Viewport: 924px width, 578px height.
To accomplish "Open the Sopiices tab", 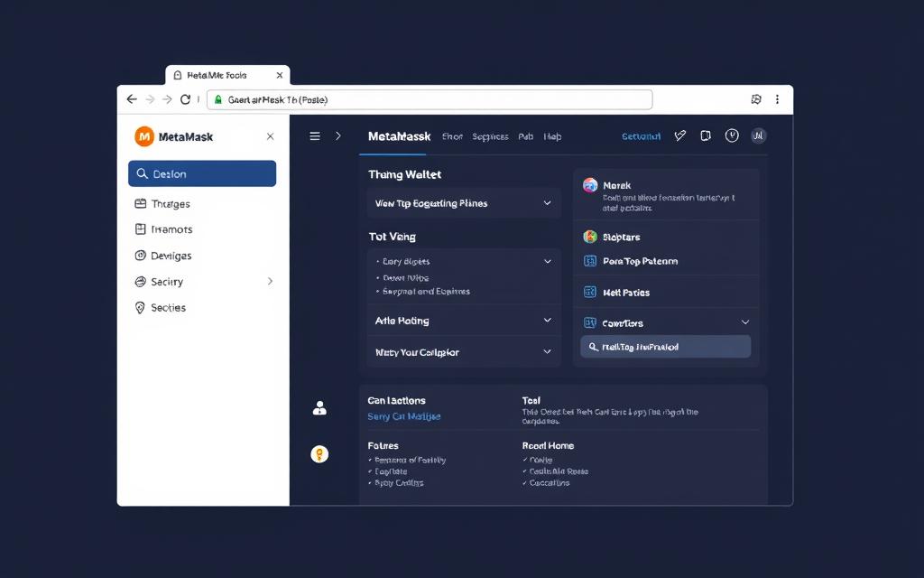I will click(490, 136).
